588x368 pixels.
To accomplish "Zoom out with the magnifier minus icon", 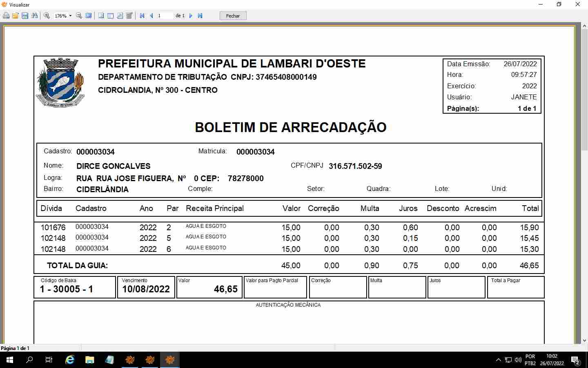I will 79,16.
